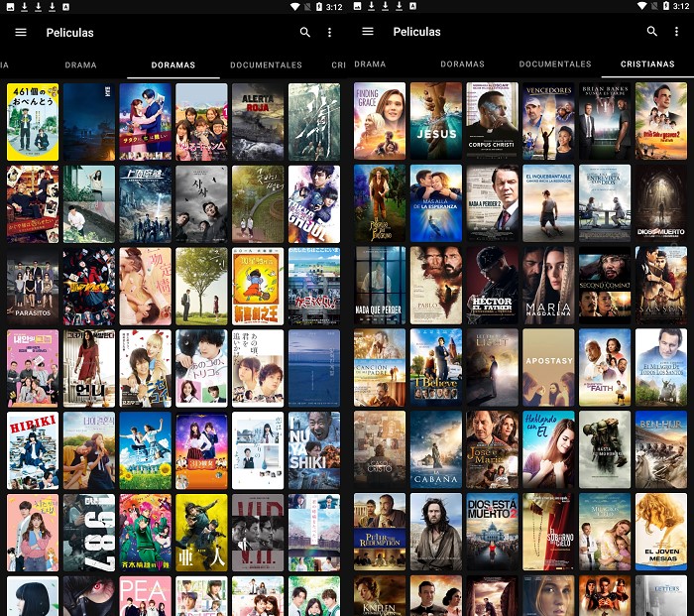The height and width of the screenshot is (616, 694).
Task: Open the Parasitos movie poster
Action: (33, 287)
